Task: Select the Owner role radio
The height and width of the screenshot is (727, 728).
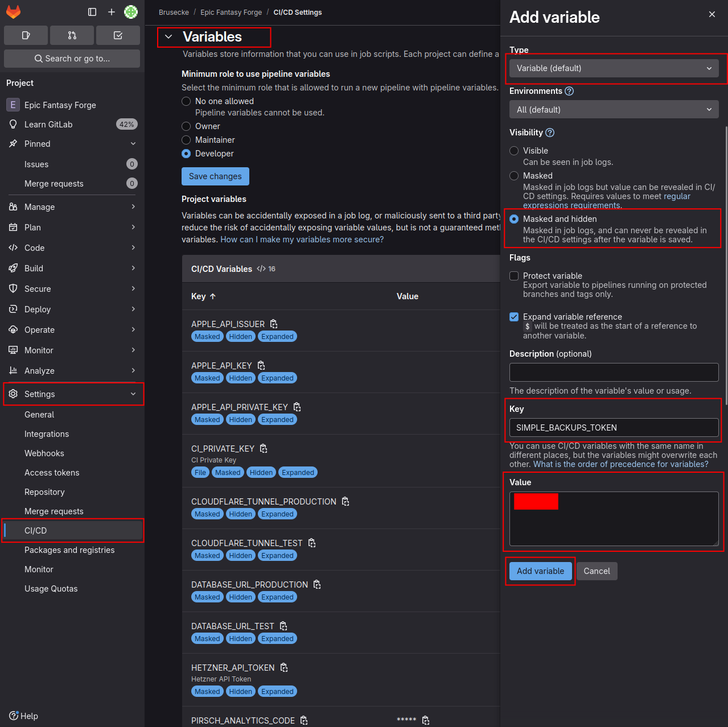Action: [186, 126]
